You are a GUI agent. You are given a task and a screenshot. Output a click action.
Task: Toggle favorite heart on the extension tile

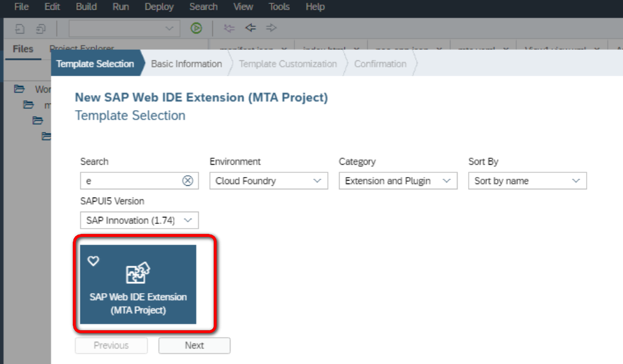coord(93,261)
